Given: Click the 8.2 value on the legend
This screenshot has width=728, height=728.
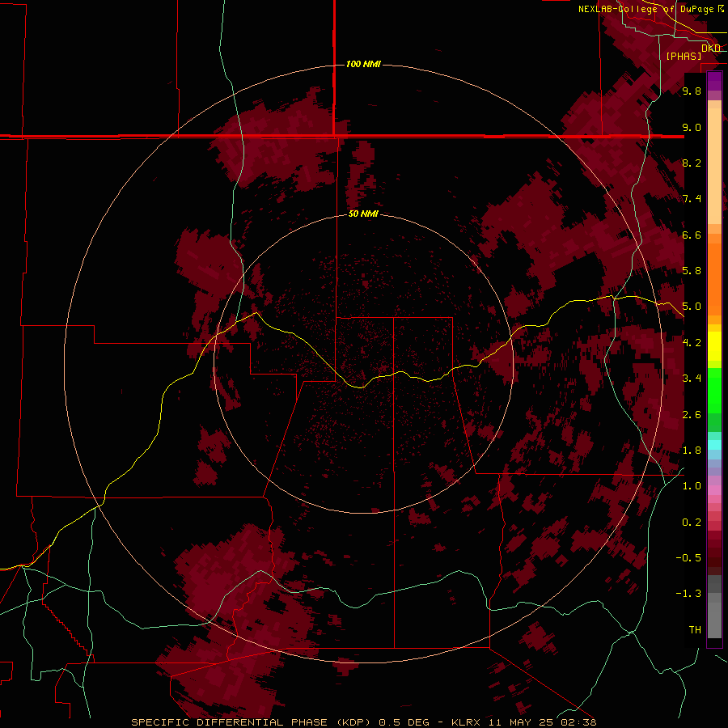Looking at the screenshot, I should (692, 163).
